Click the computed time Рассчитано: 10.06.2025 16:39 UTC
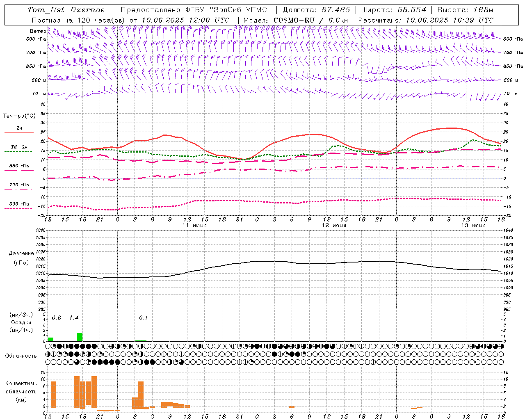The width and height of the screenshot is (525, 420). (426, 20)
